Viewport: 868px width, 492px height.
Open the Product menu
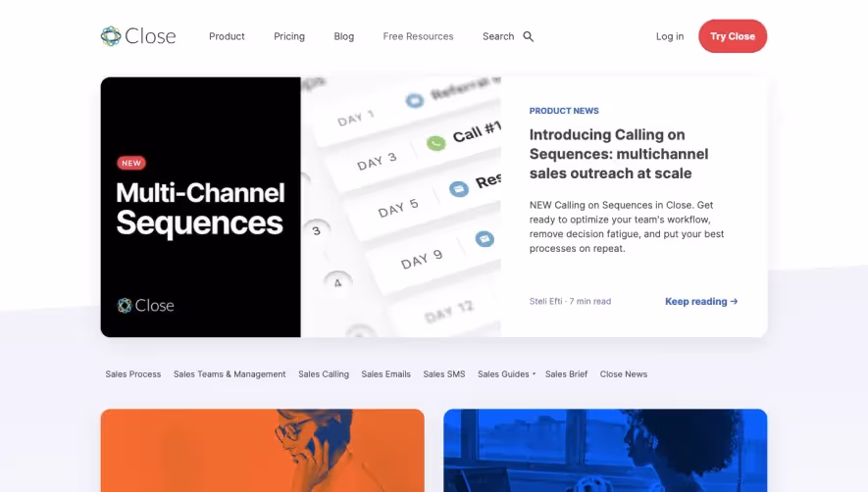click(227, 36)
